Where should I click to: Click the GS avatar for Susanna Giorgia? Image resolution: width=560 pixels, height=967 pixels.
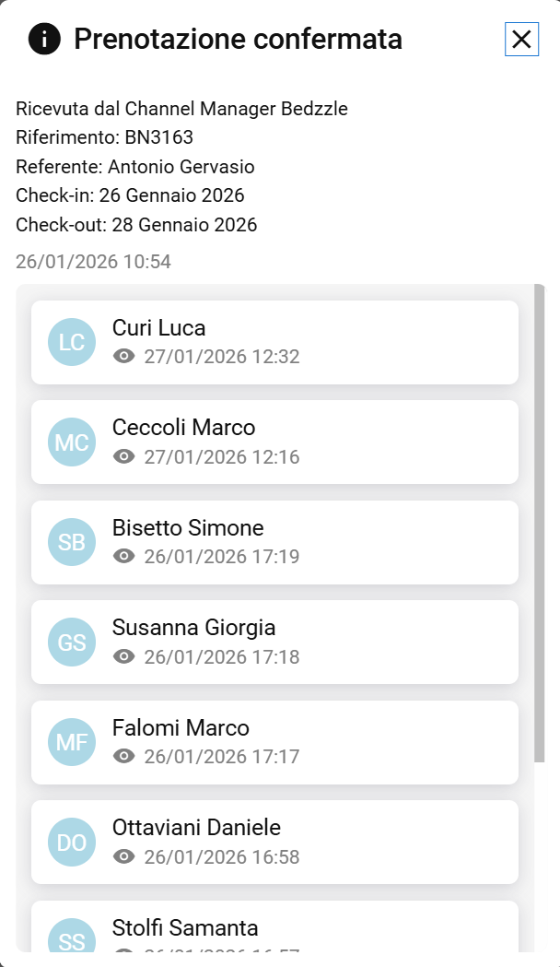[x=72, y=642]
